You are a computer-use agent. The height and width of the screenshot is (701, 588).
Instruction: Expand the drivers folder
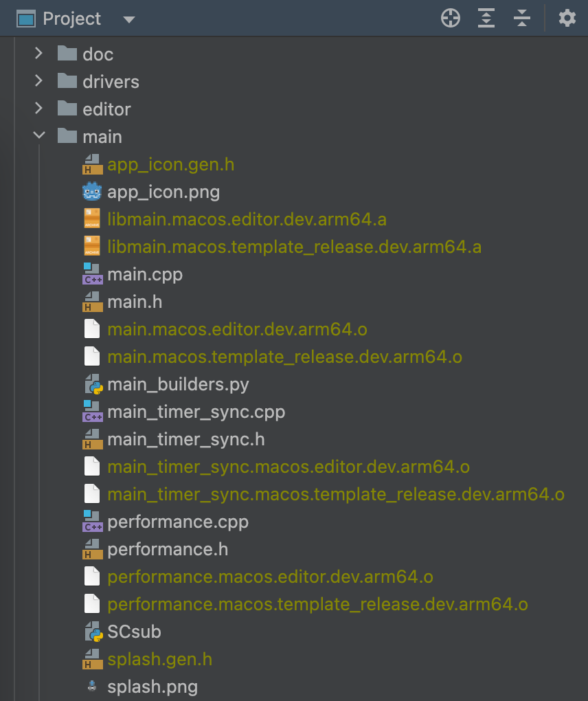38,81
